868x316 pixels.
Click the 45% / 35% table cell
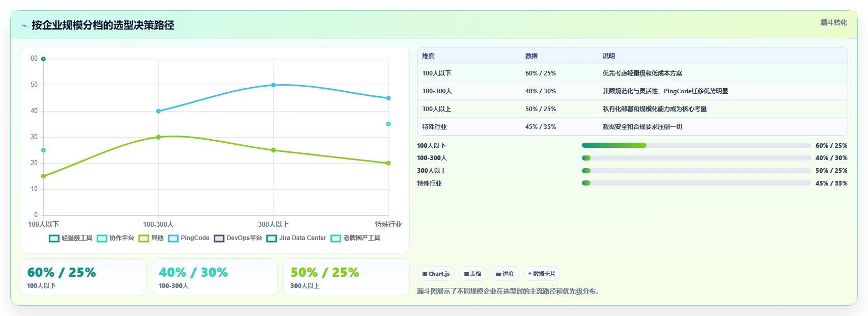541,127
